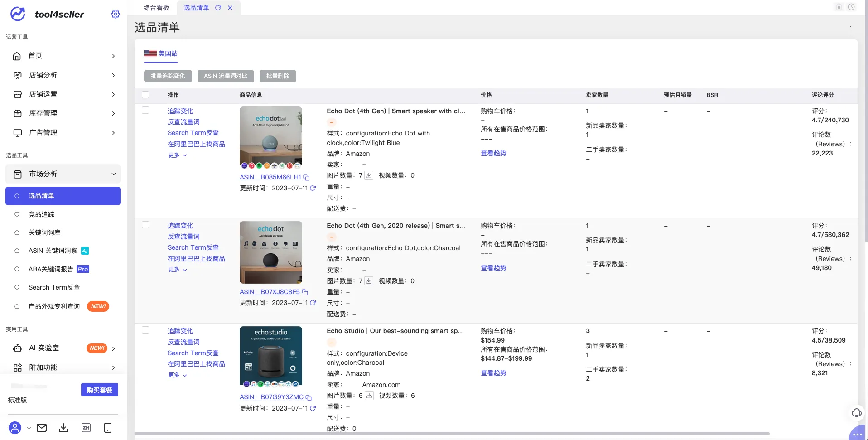Click the horizontal scrollbar at table bottom

[x=452, y=434]
